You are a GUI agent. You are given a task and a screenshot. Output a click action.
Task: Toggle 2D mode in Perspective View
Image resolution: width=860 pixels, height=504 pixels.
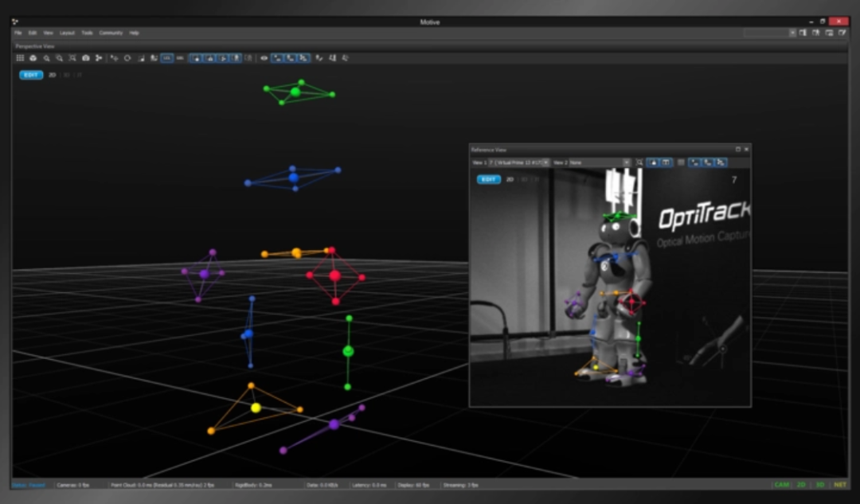tap(52, 75)
